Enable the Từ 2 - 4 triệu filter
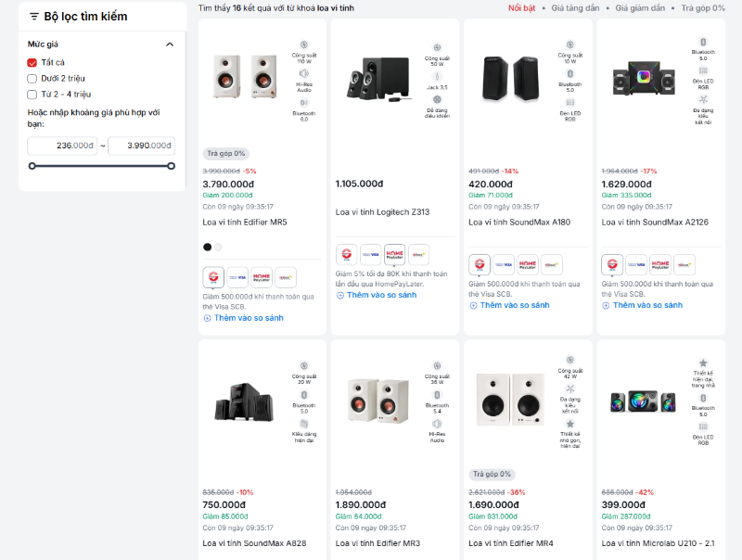The width and height of the screenshot is (742, 560). [32, 95]
